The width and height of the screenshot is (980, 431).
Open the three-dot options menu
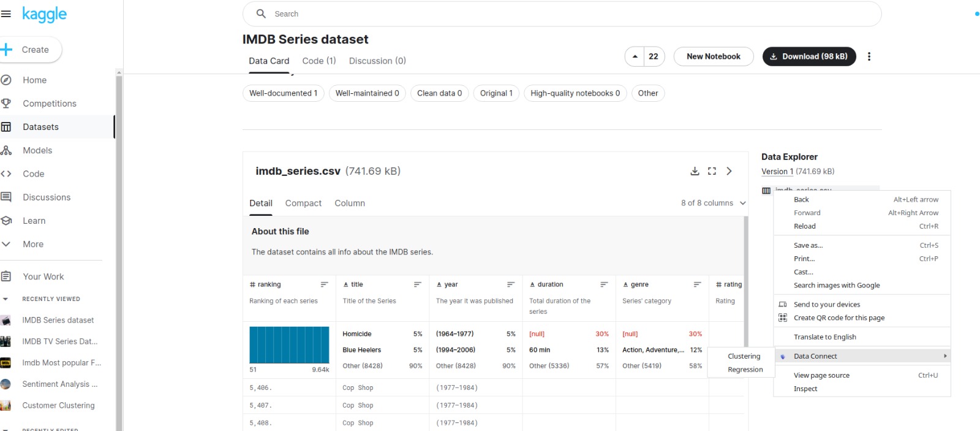point(869,56)
